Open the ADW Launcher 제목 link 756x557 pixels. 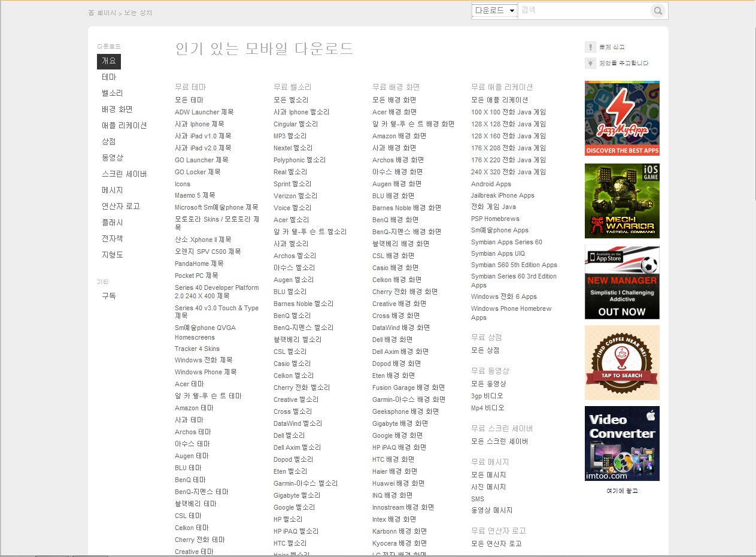click(204, 112)
